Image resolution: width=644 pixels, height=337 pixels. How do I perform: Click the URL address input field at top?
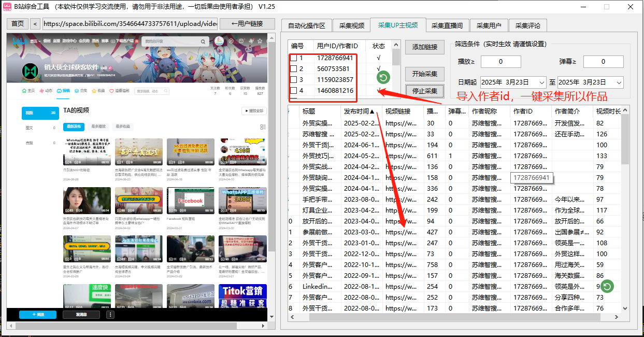coord(130,24)
